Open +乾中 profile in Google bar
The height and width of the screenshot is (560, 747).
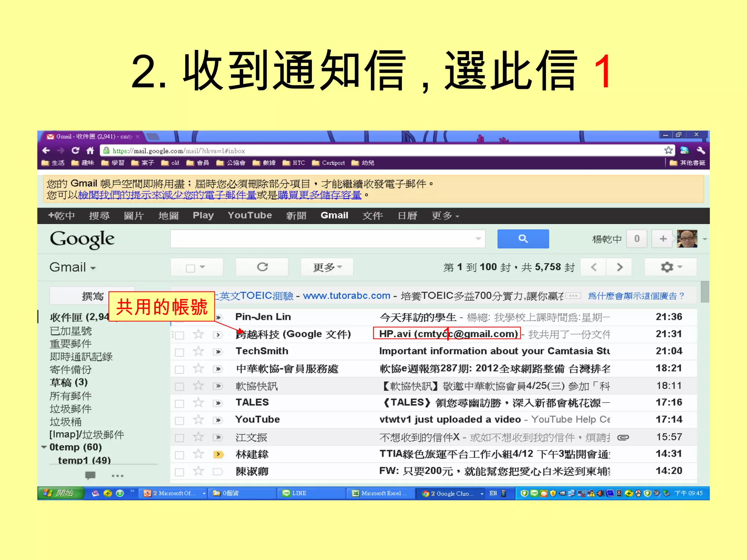coord(62,216)
